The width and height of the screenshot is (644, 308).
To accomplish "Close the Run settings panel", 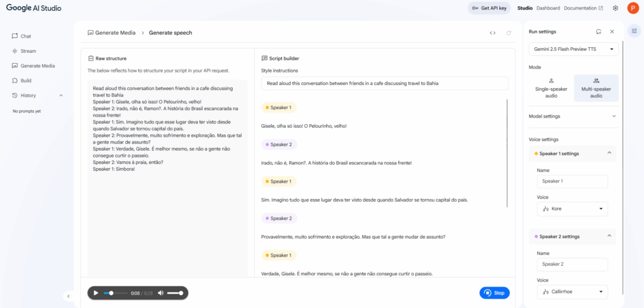I will click(612, 31).
